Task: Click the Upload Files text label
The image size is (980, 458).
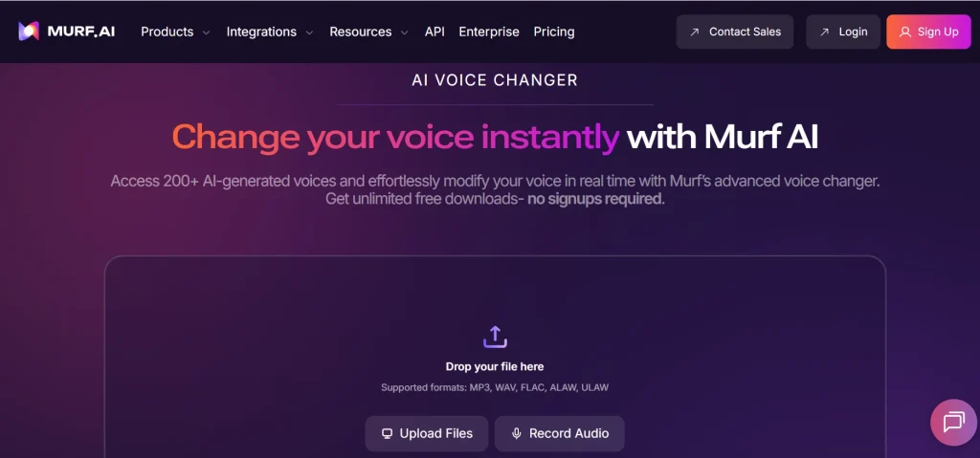Action: click(436, 433)
